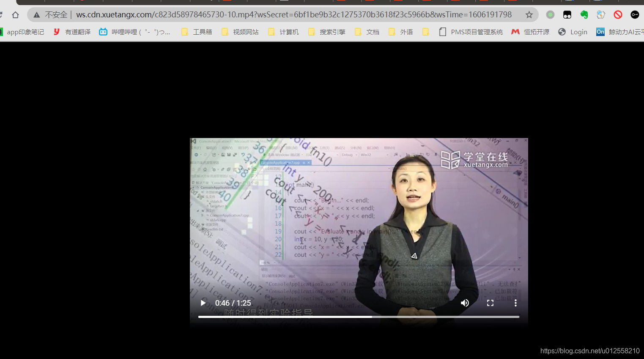Click the browser home button

[15, 15]
